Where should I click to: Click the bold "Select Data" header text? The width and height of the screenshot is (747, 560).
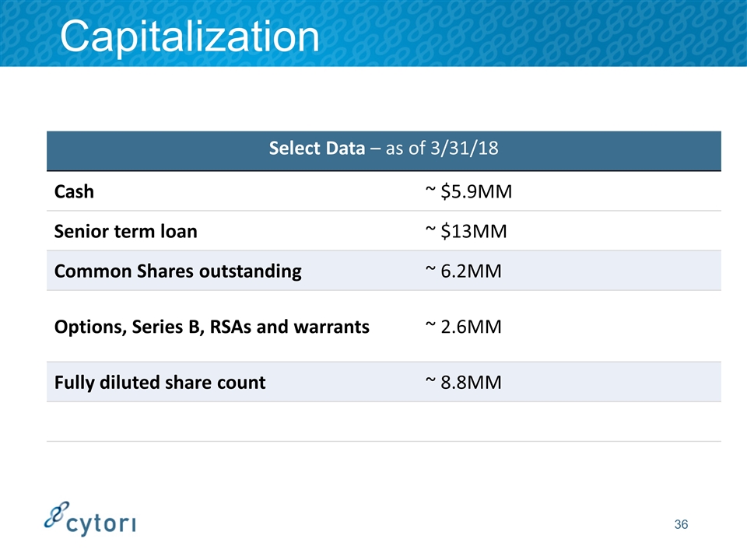coord(317,149)
